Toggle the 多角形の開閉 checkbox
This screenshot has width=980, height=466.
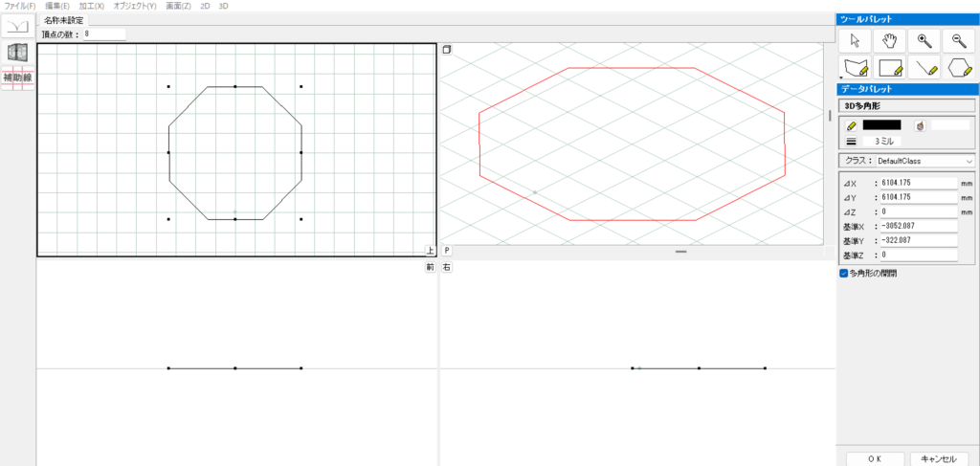click(x=843, y=273)
